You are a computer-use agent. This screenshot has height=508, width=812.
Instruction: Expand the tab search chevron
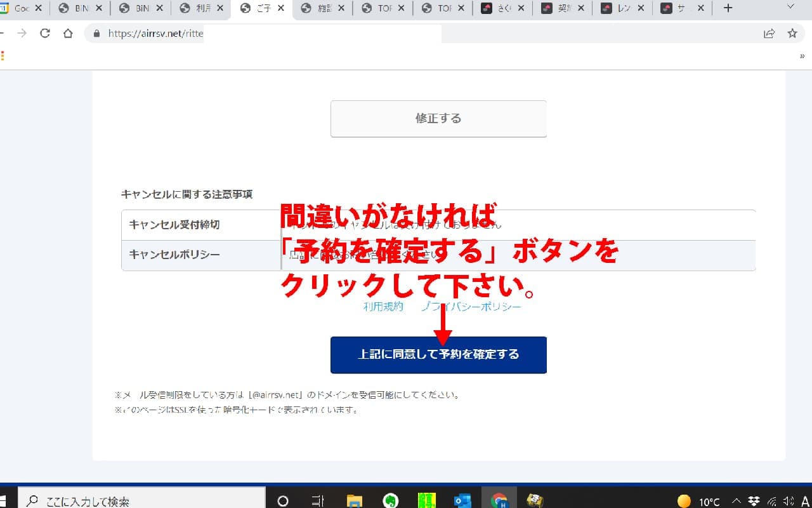click(790, 8)
